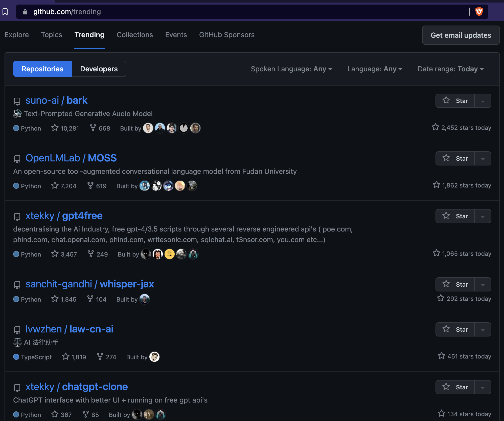Star the whisper-jax repository
Screen dimensions: 504x421
[455, 284]
